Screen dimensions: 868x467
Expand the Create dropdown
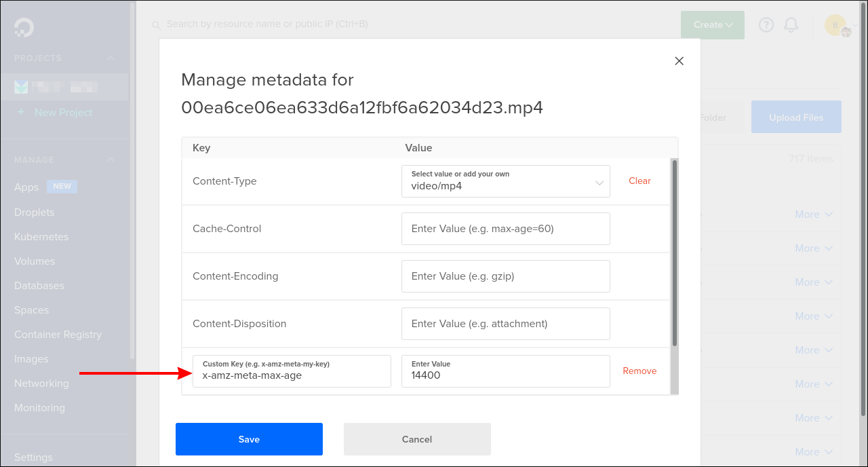point(712,24)
